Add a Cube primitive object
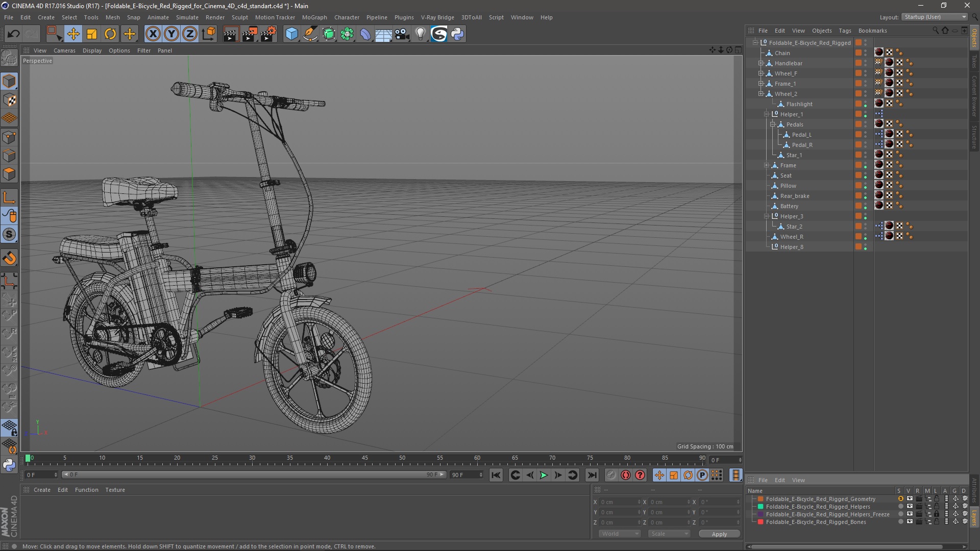This screenshot has height=551, width=980. [x=291, y=34]
